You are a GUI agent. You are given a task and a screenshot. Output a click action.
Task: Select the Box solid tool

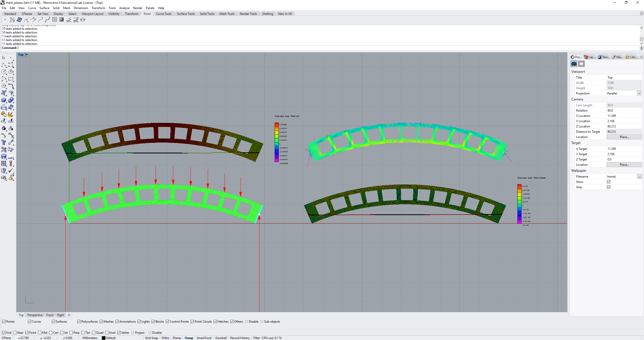click(4, 100)
